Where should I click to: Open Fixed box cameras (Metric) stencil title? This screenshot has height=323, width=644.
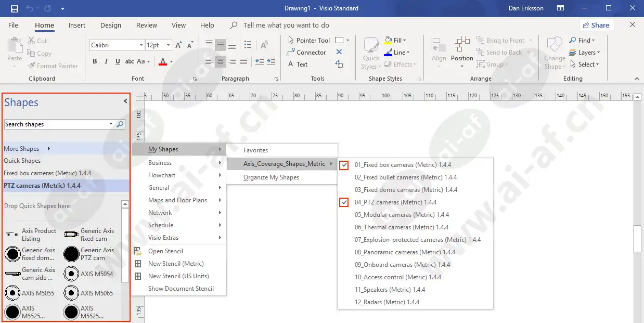pos(47,173)
